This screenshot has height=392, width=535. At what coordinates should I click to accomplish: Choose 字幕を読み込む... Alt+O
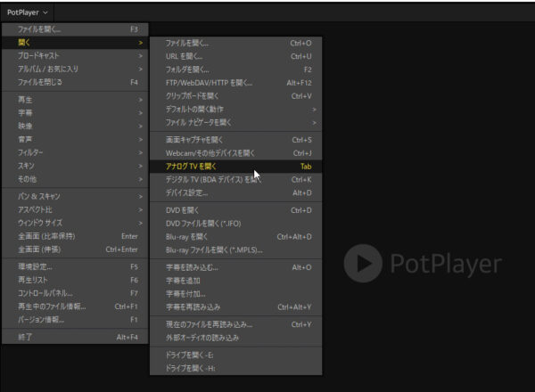click(235, 267)
